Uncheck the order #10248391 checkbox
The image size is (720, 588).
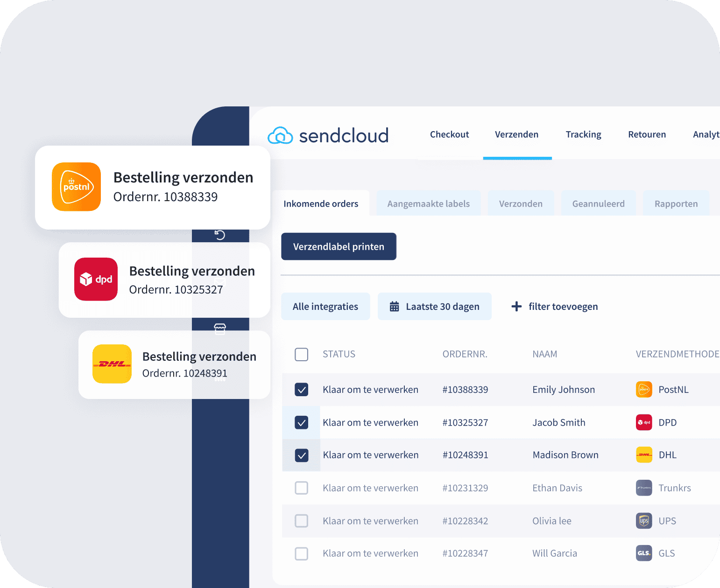click(x=302, y=455)
